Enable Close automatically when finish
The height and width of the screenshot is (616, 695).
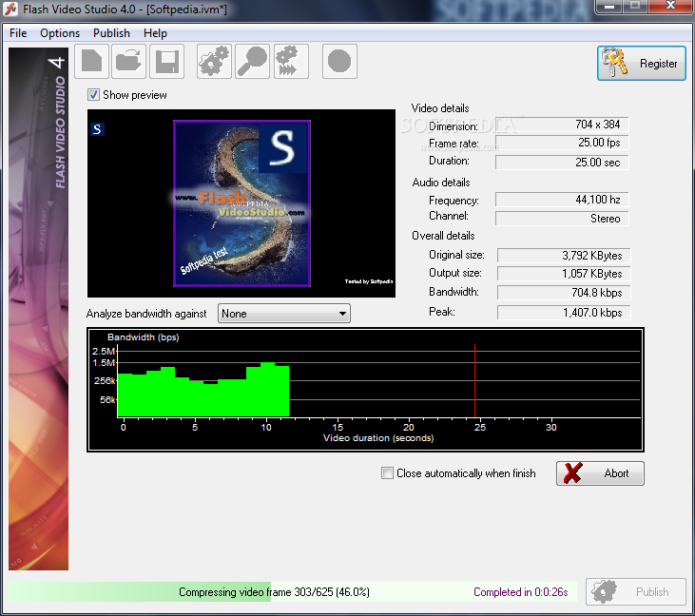pos(387,473)
